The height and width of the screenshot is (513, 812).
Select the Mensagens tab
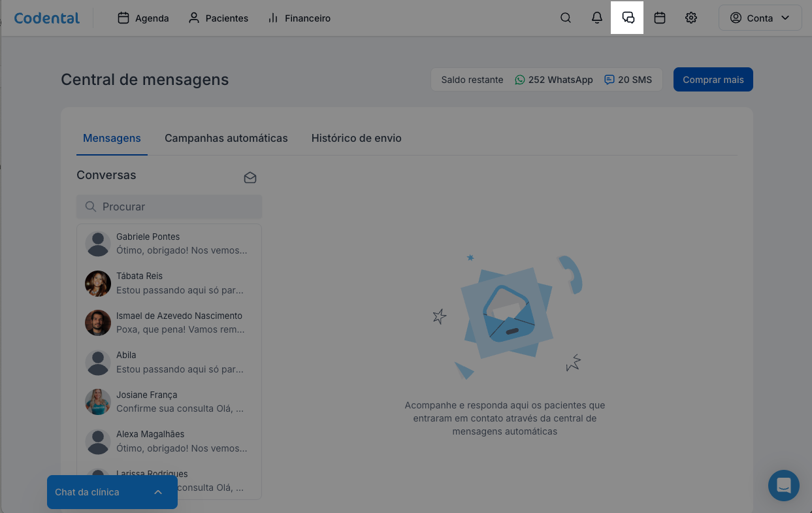[112, 138]
